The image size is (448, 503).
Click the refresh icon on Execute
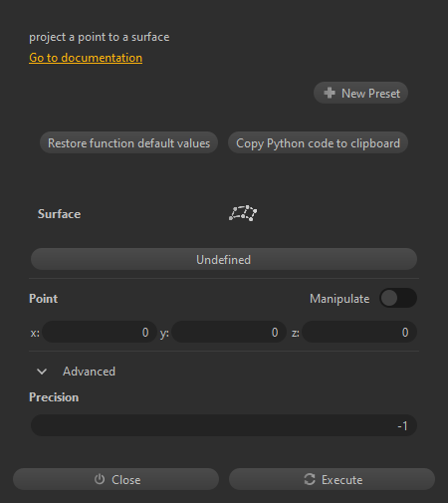[310, 479]
